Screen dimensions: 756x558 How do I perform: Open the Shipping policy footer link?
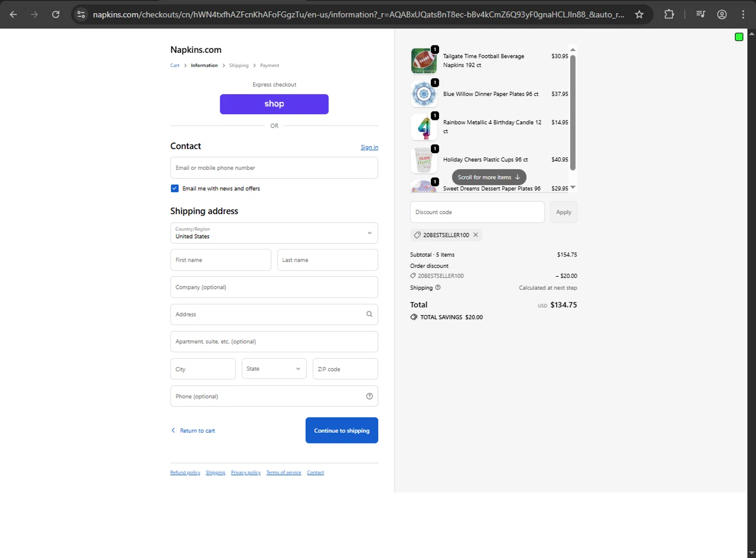coord(215,472)
